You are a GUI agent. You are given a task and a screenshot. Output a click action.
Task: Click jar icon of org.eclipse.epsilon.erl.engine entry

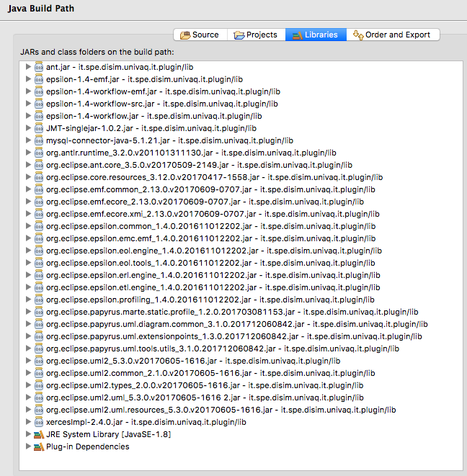pyautogui.click(x=39, y=275)
